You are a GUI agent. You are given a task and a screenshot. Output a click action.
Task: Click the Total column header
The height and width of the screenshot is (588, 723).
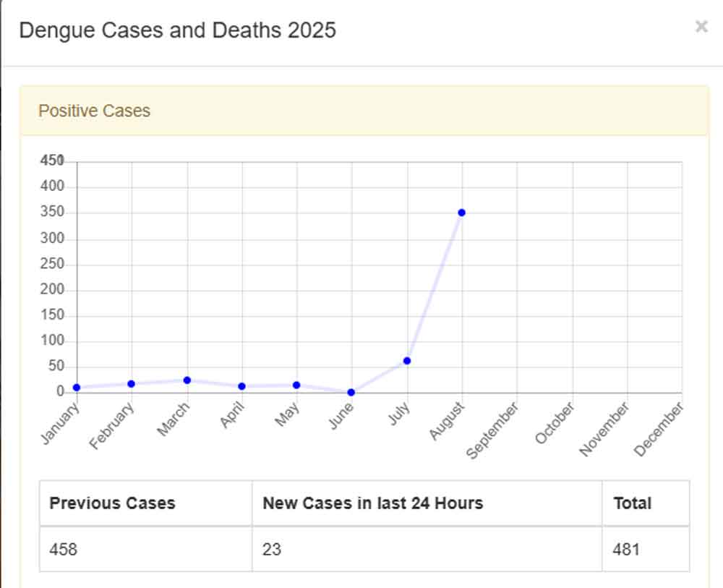tap(633, 503)
